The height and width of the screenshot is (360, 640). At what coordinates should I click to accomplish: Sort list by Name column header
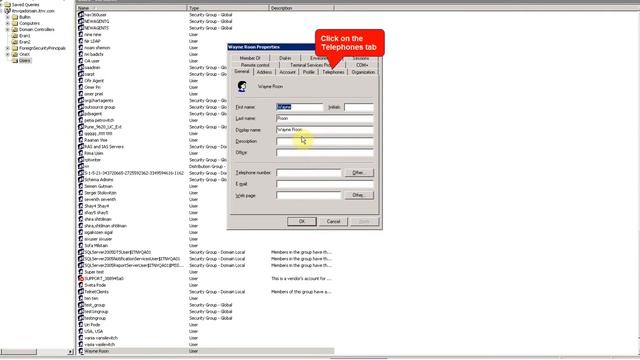pyautogui.click(x=131, y=8)
